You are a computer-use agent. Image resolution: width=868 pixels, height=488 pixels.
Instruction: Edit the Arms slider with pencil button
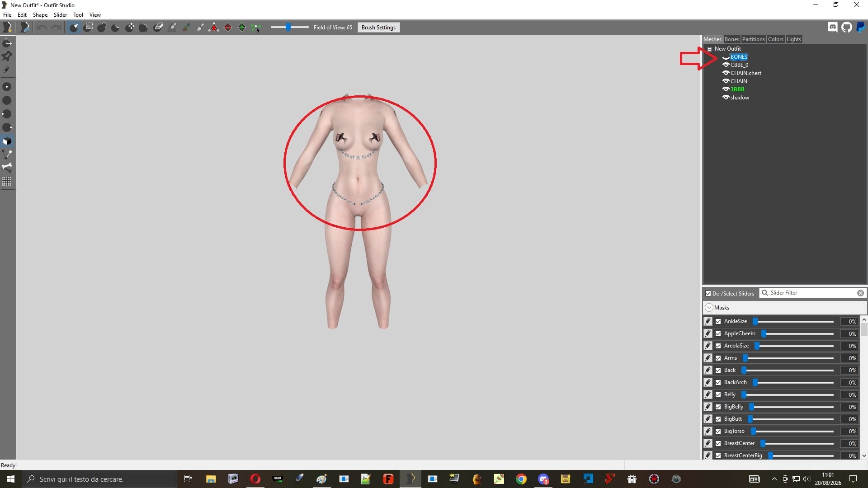708,358
